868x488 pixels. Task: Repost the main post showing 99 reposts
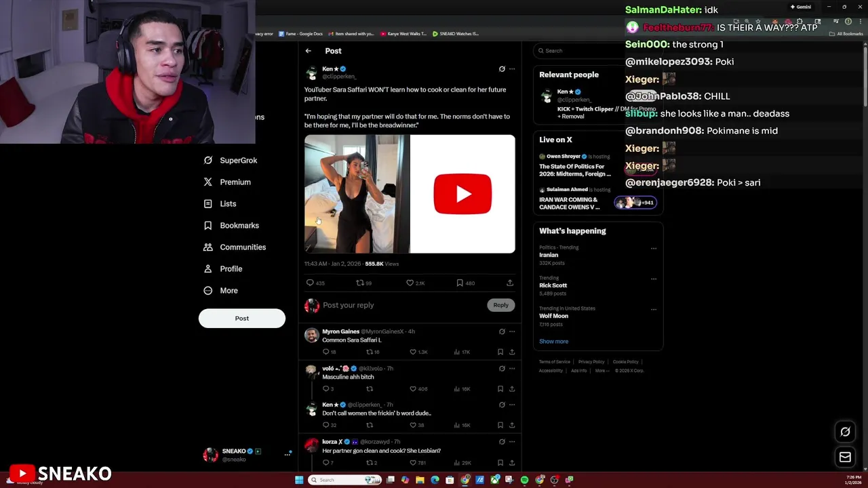point(364,283)
